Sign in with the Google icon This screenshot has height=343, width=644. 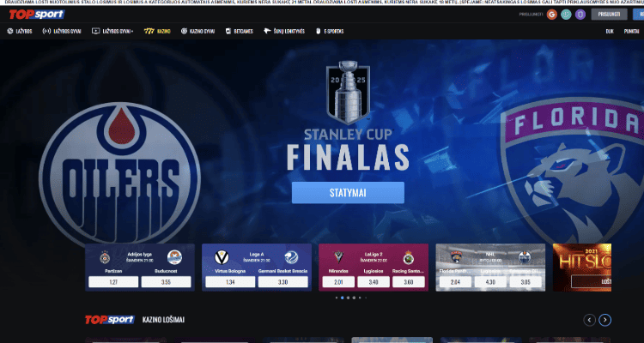pyautogui.click(x=551, y=15)
